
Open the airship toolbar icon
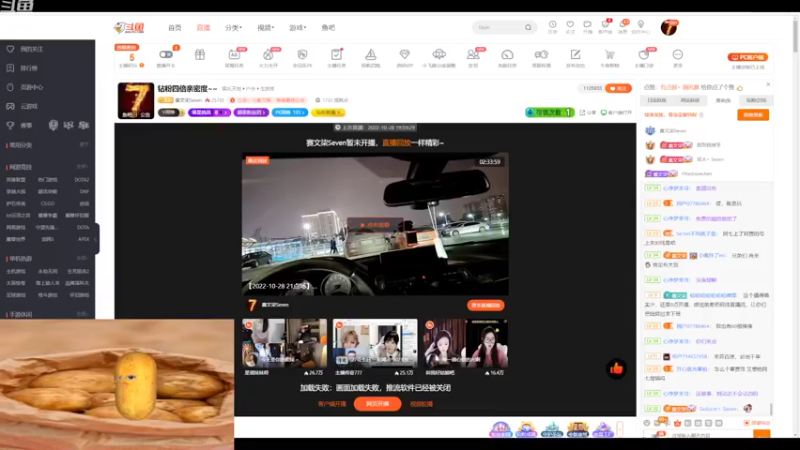(x=439, y=54)
